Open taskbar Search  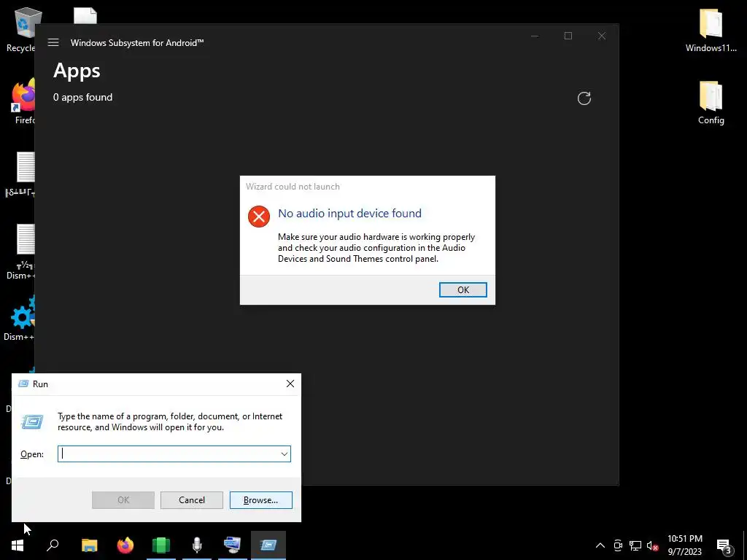[x=53, y=545]
